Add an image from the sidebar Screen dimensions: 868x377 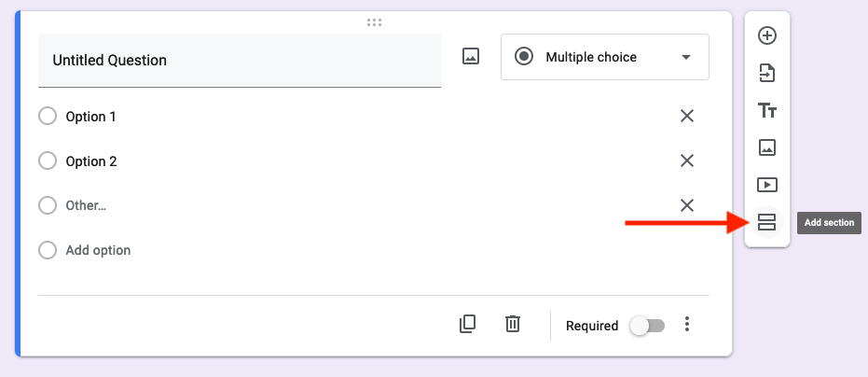pos(767,147)
